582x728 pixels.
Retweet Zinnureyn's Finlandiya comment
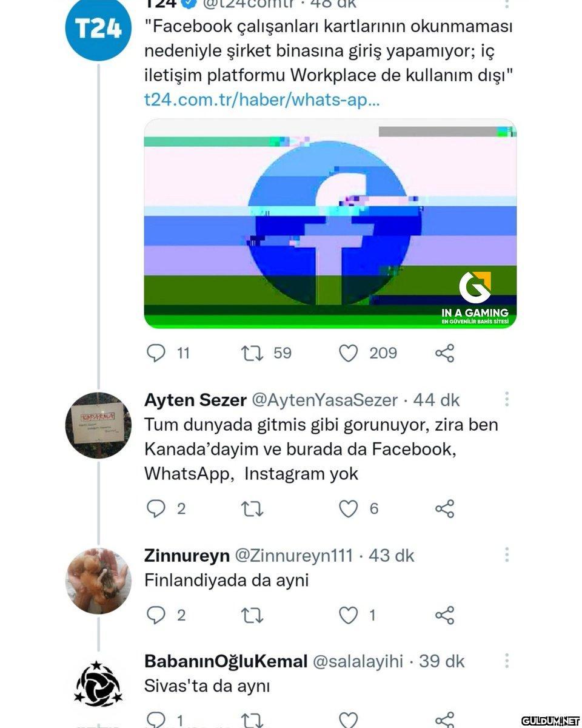(252, 616)
